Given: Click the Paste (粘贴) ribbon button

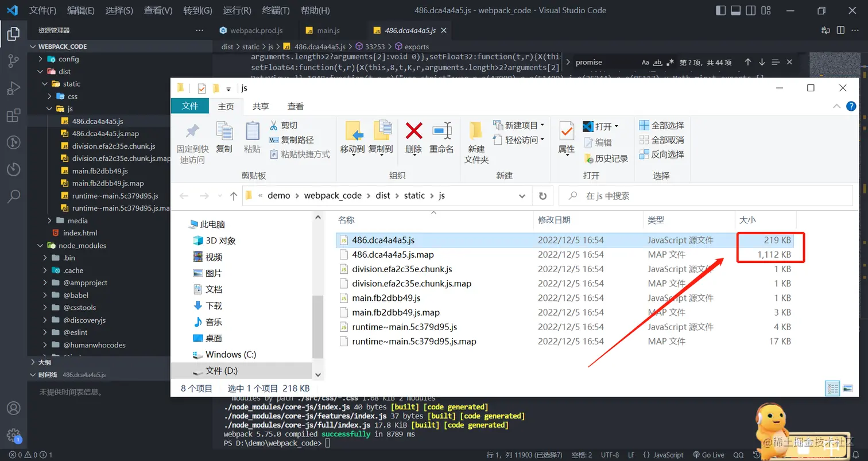Looking at the screenshot, I should (252, 137).
